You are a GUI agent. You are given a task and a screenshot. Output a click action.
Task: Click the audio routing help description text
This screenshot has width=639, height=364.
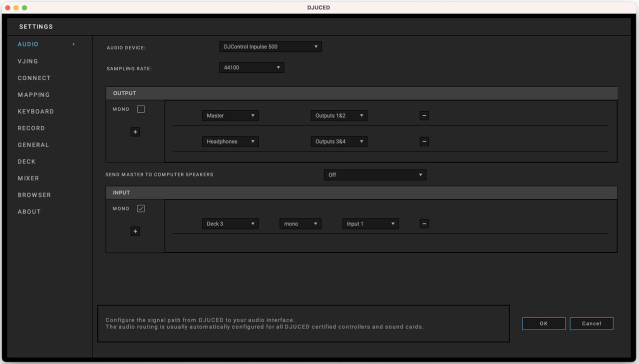(x=265, y=324)
